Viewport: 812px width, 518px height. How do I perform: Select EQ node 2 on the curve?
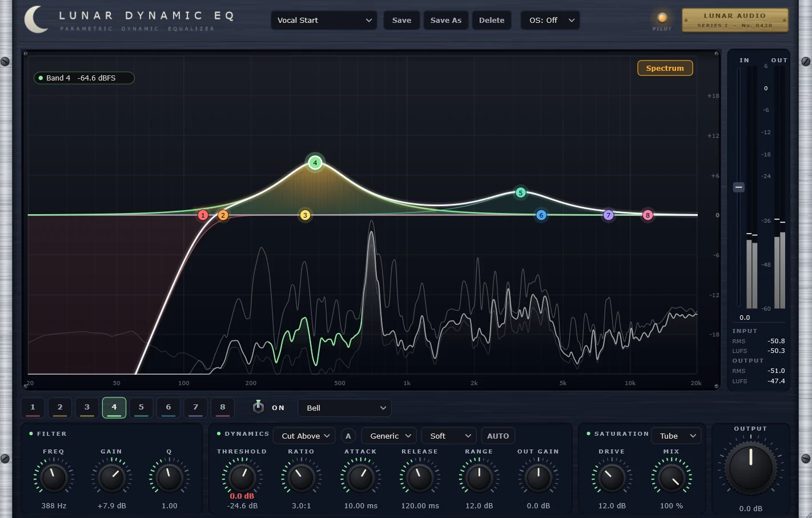pyautogui.click(x=223, y=215)
